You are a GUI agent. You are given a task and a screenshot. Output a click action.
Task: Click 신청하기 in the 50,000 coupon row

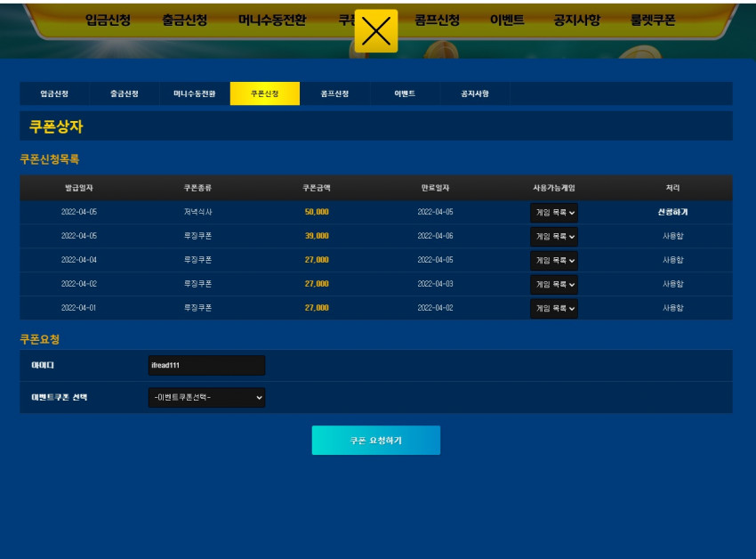click(x=673, y=212)
